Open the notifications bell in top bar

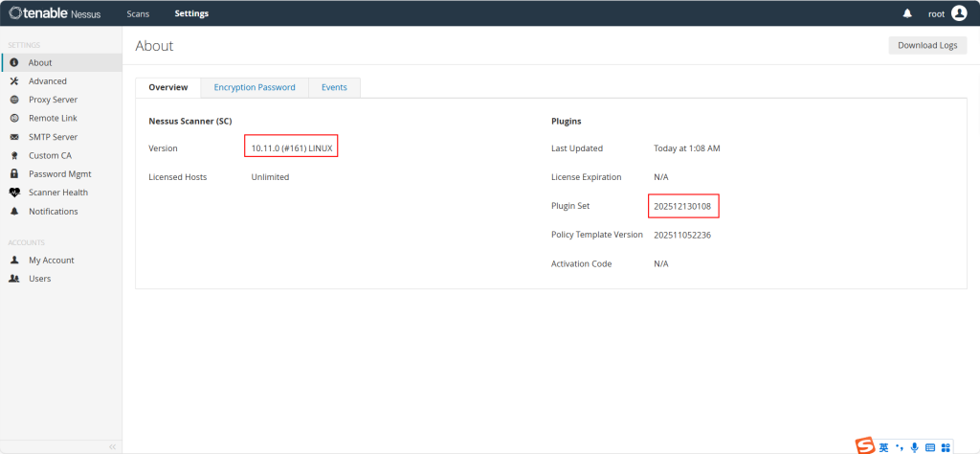click(x=907, y=13)
